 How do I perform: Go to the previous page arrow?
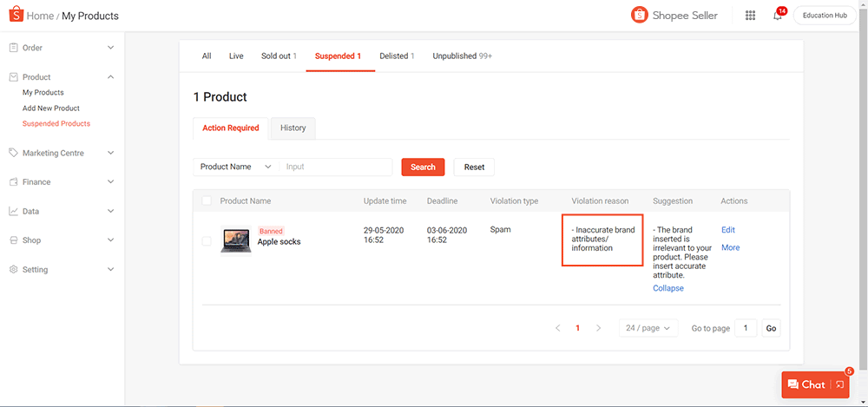coord(558,328)
